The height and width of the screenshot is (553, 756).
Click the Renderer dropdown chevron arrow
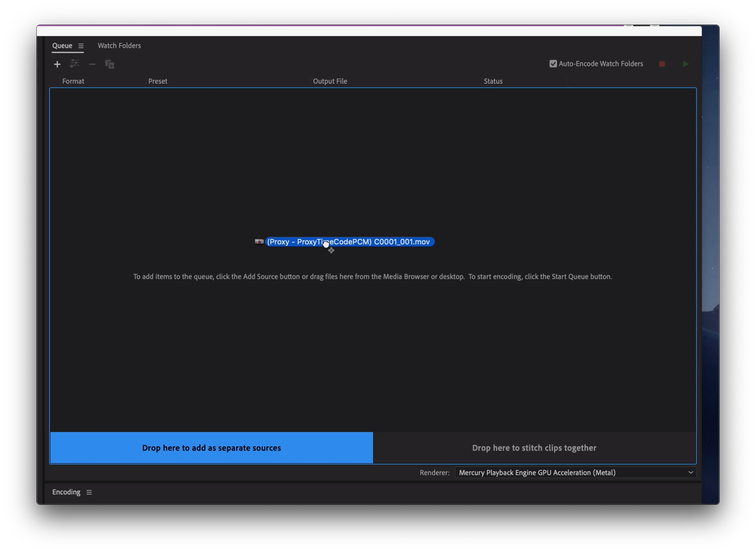[690, 472]
